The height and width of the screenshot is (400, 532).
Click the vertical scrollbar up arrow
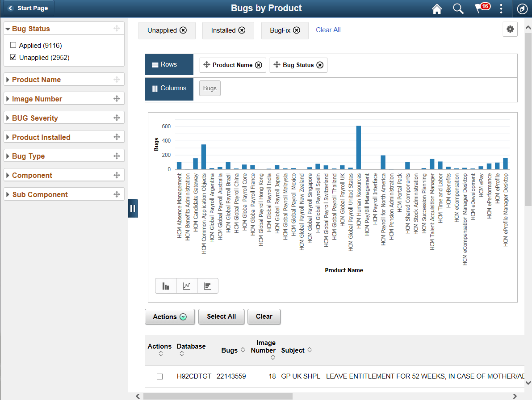tap(528, 28)
